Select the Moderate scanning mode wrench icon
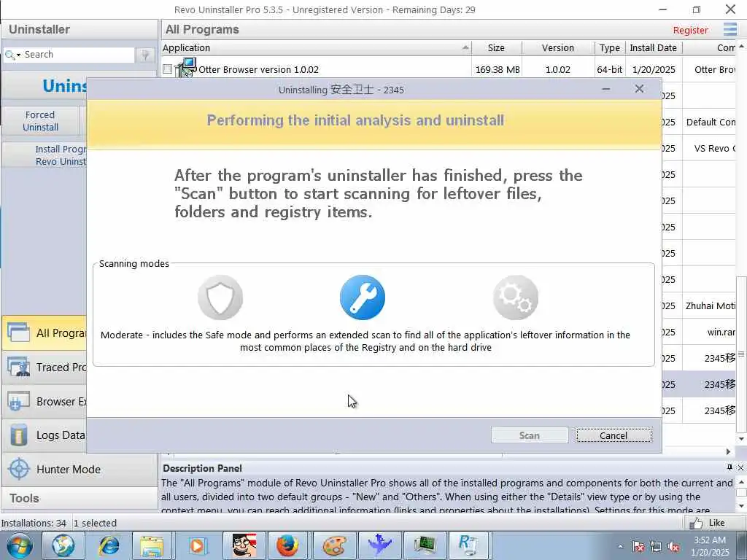 click(x=363, y=297)
